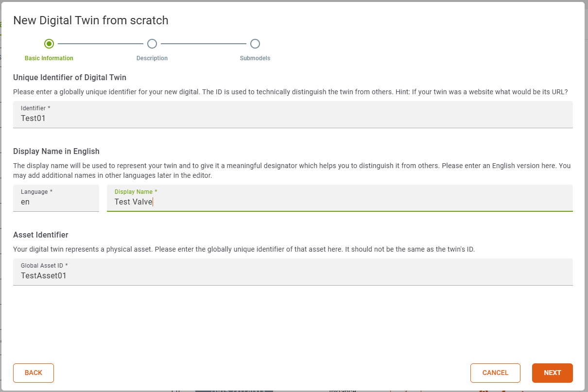
Task: Click the Language field showing en
Action: click(56, 202)
